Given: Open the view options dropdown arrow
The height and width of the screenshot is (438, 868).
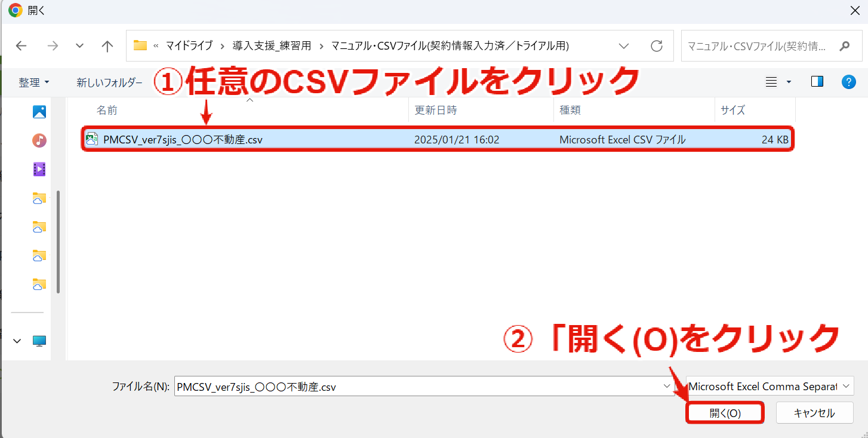Looking at the screenshot, I should [x=789, y=82].
